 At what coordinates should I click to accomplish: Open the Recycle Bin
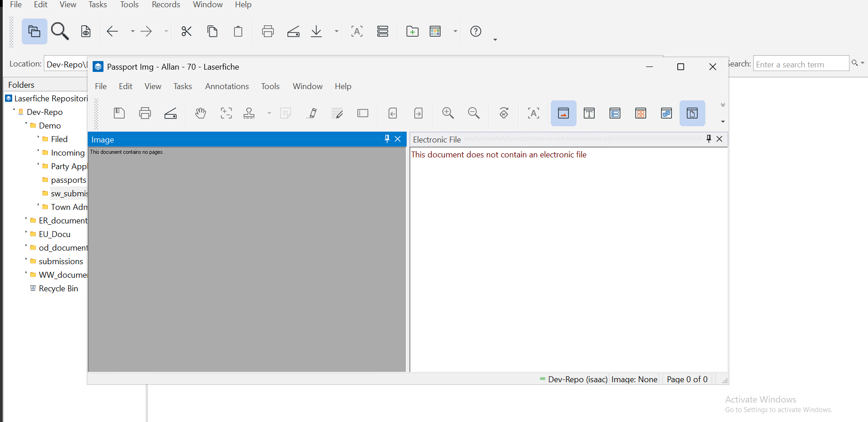point(58,289)
